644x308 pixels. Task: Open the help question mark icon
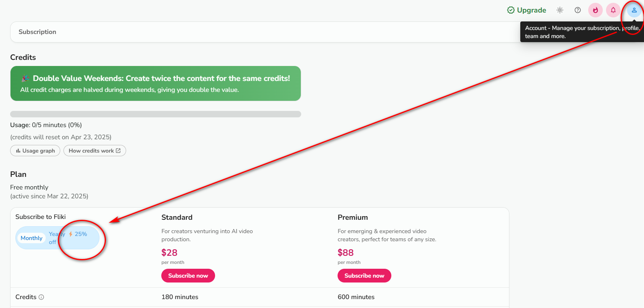click(578, 10)
